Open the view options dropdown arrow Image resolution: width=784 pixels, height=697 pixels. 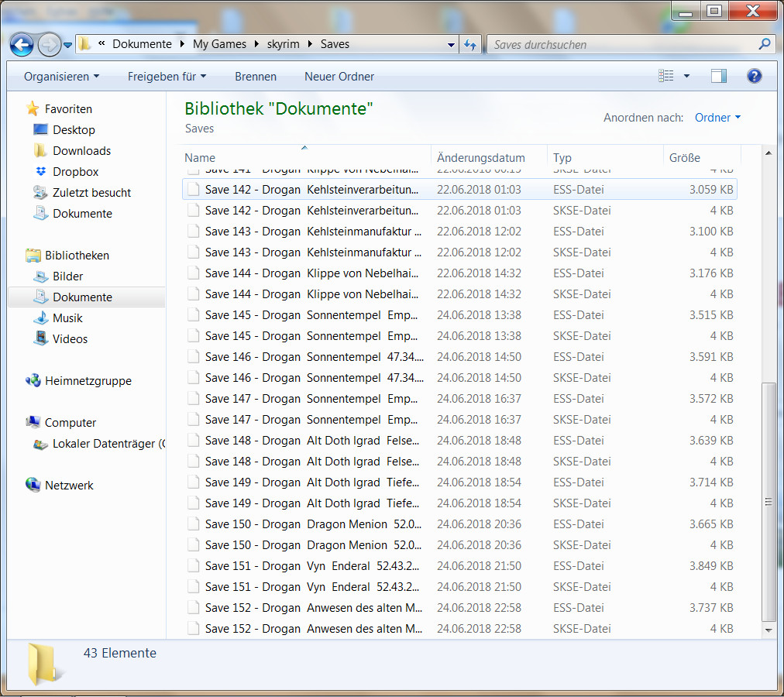(x=686, y=76)
